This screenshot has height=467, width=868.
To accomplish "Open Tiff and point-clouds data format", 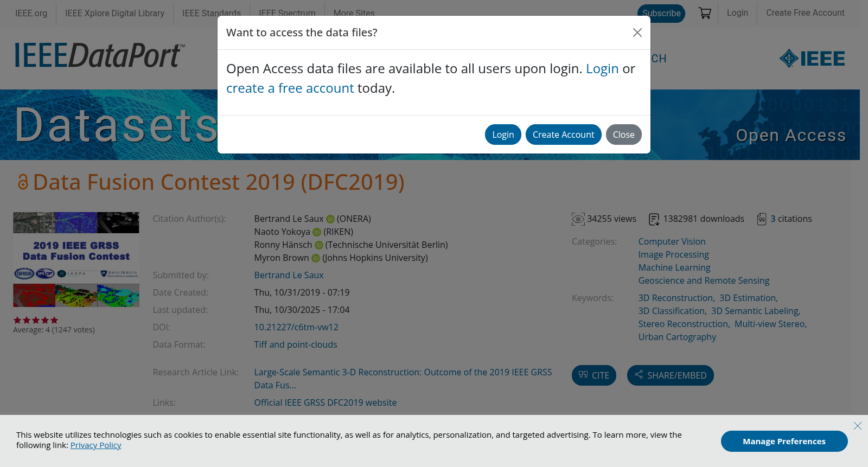I will [296, 345].
